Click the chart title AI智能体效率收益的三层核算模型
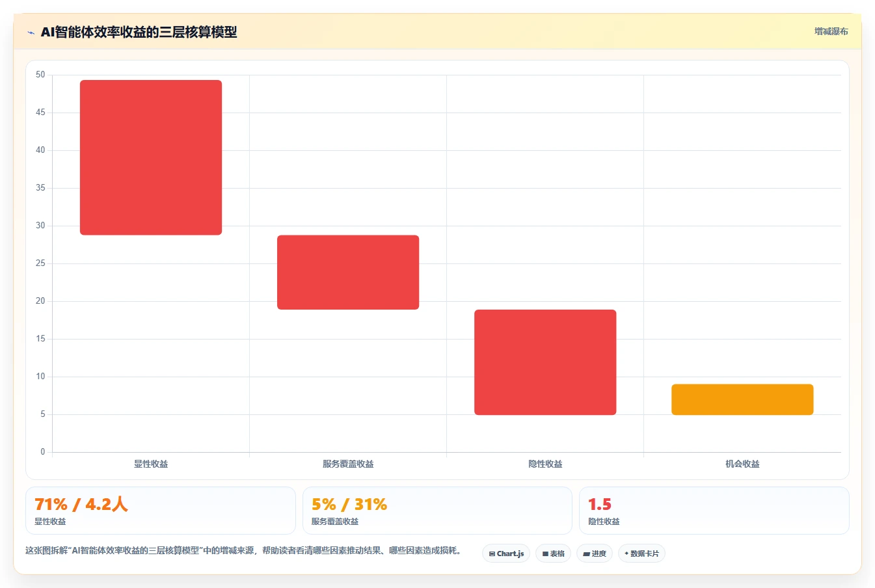This screenshot has width=875, height=588. click(139, 32)
